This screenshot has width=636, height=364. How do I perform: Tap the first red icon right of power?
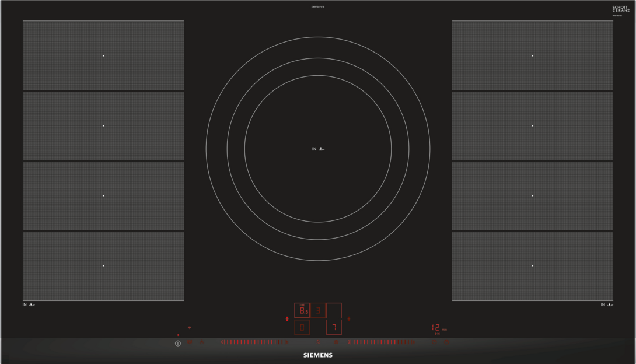(x=190, y=342)
